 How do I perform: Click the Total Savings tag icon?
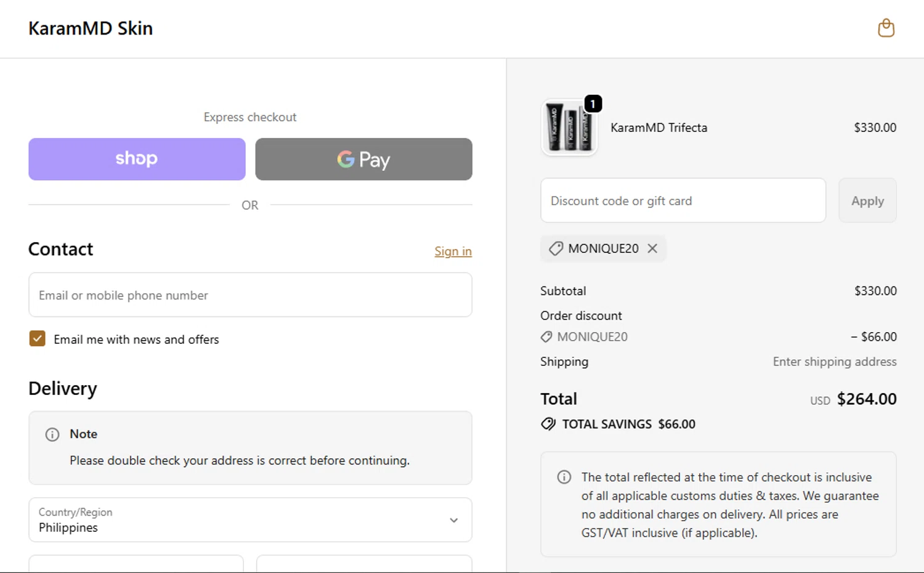(x=548, y=424)
